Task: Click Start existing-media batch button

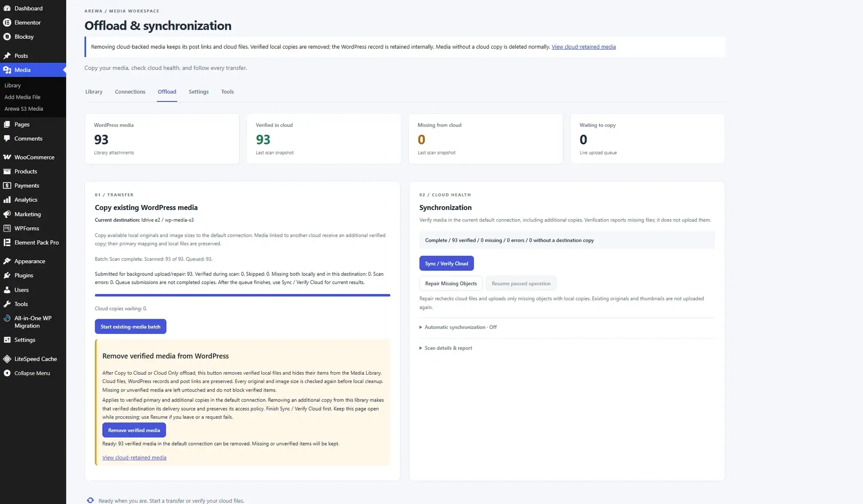Action: point(130,327)
